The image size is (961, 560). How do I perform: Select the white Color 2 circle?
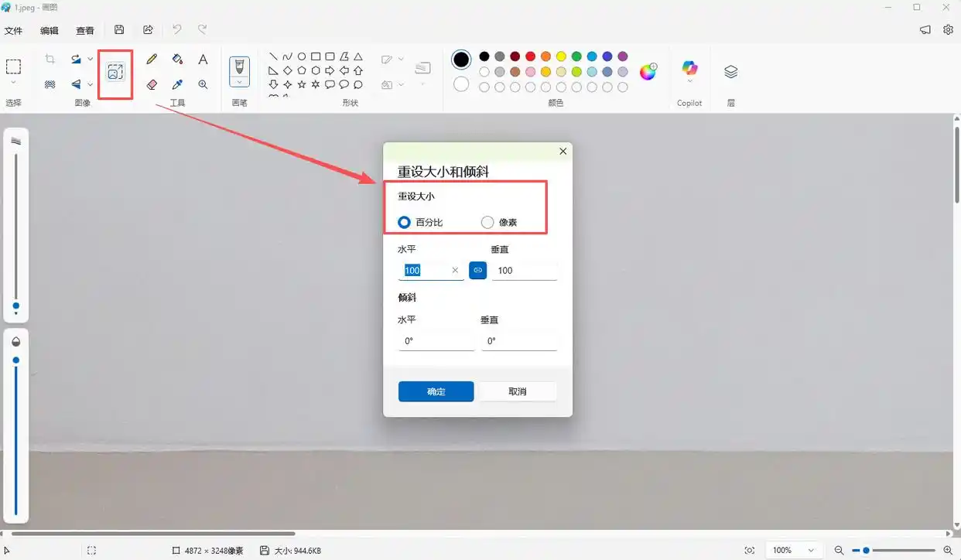pyautogui.click(x=461, y=84)
